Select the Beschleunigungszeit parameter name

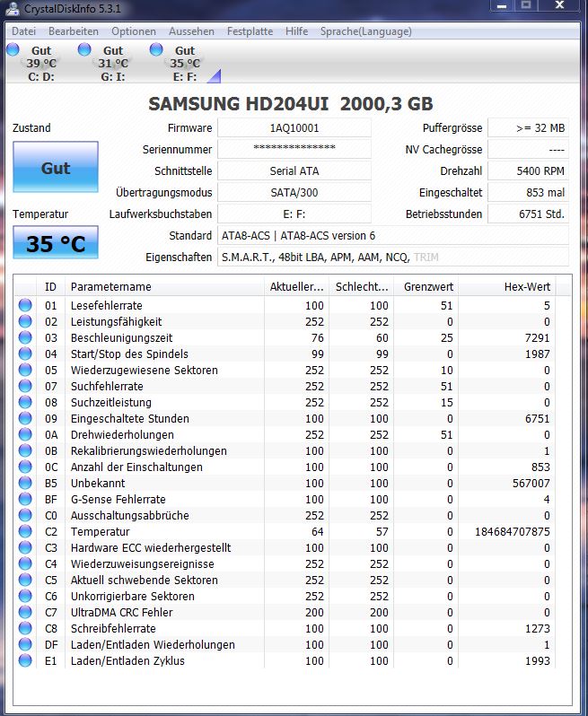[121, 338]
